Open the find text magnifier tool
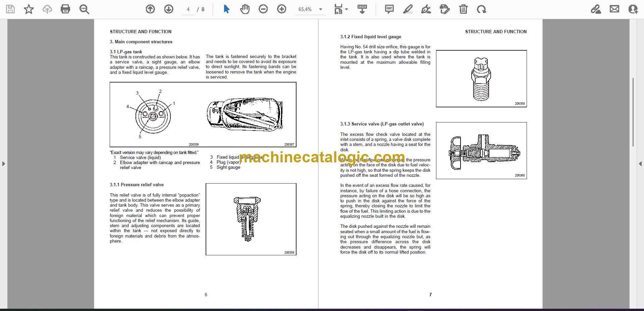This screenshot has width=644, height=311. click(84, 9)
